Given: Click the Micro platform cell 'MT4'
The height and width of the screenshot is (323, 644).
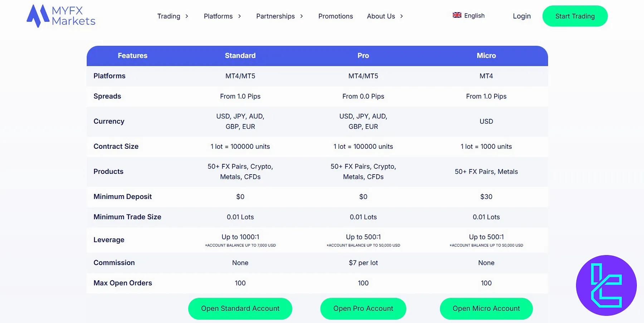Looking at the screenshot, I should pos(486,76).
